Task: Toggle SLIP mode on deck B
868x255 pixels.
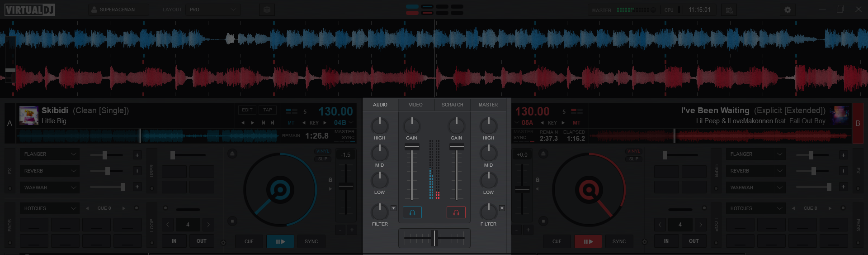Action: [x=633, y=159]
